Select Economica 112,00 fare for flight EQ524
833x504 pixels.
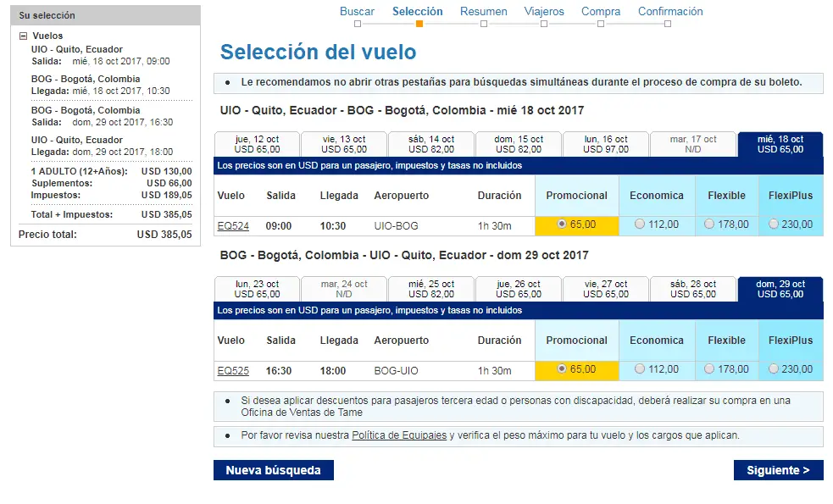click(639, 224)
